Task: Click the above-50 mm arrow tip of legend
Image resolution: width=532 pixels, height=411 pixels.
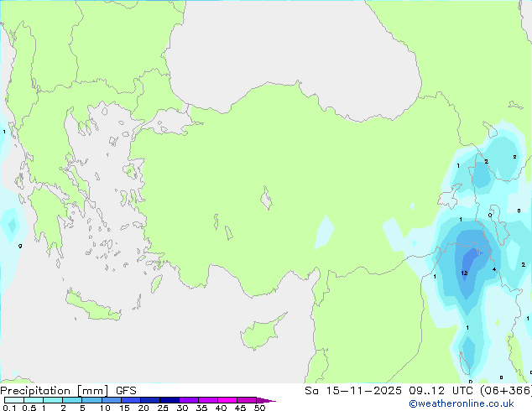Action: tap(266, 400)
